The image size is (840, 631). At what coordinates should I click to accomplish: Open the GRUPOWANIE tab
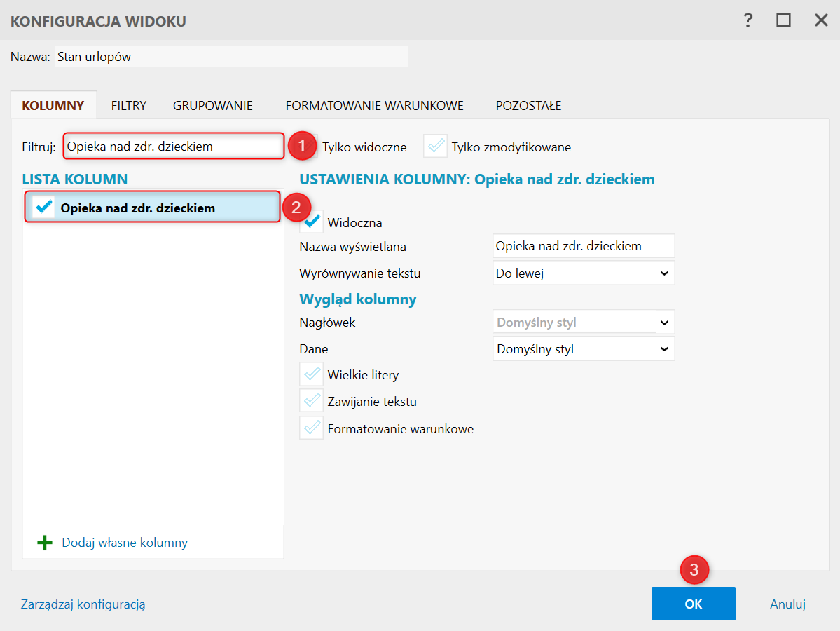pos(213,106)
